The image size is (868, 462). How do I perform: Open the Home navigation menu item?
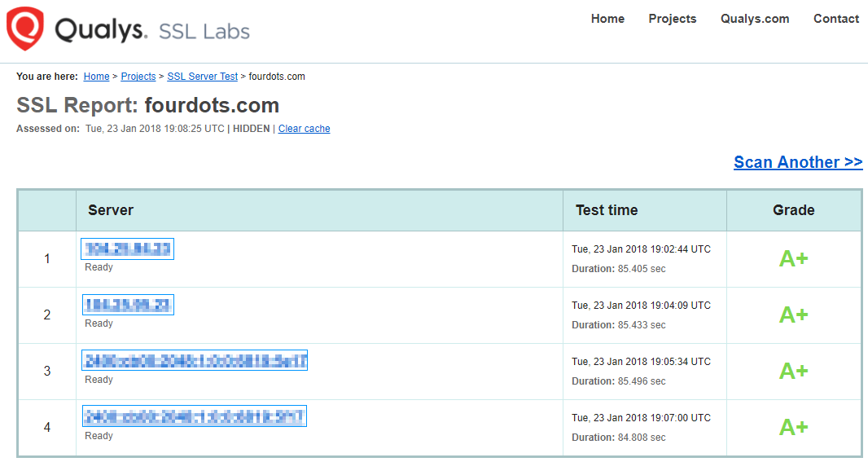click(x=607, y=19)
